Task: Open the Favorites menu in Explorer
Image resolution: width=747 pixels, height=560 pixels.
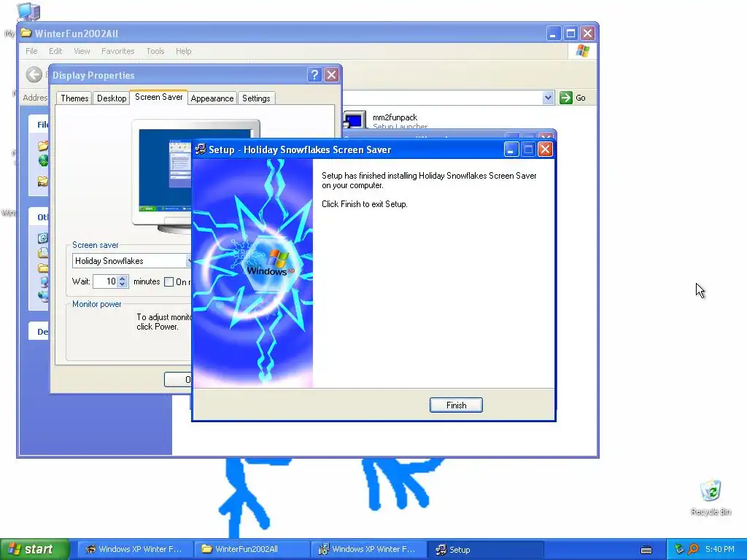Action: 117,51
